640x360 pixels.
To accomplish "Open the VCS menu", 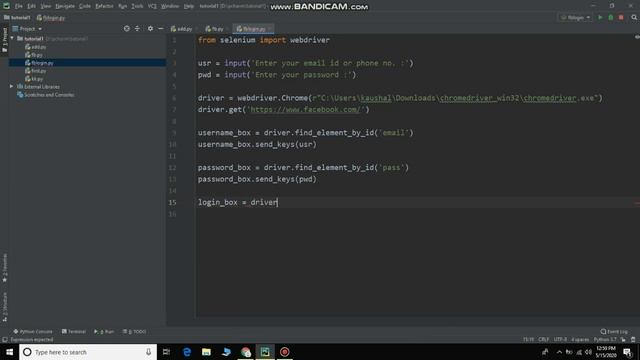I will tap(152, 6).
